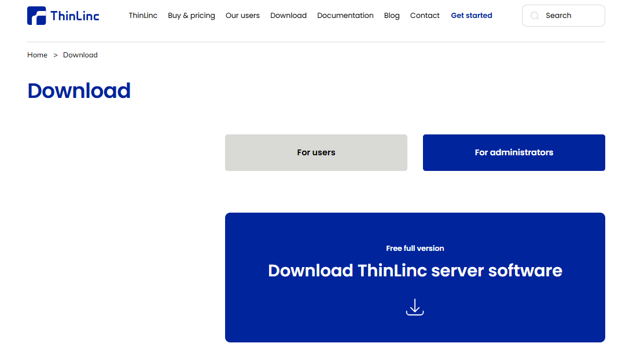Click the ThinLinc wordmark beside the logo
This screenshot has height=354, width=644.
(75, 16)
